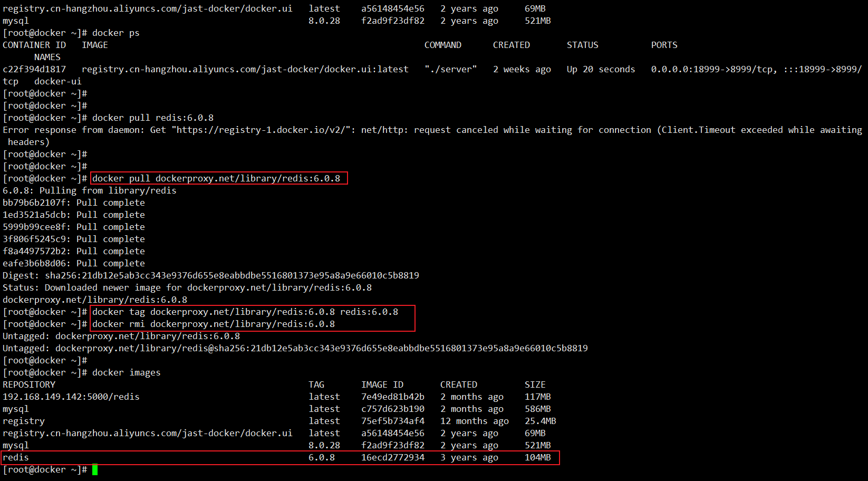Image resolution: width=868 pixels, height=481 pixels.
Task: Click the 104MB size value
Action: point(538,457)
